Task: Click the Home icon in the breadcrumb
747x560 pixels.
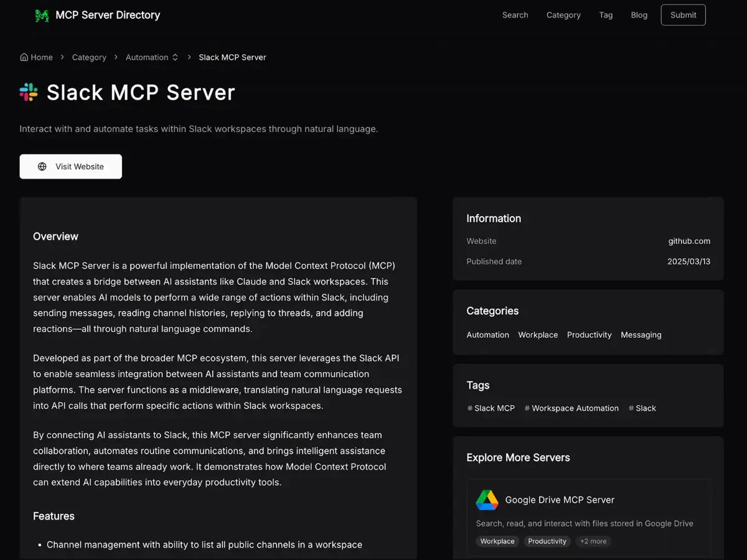Action: pyautogui.click(x=22, y=57)
